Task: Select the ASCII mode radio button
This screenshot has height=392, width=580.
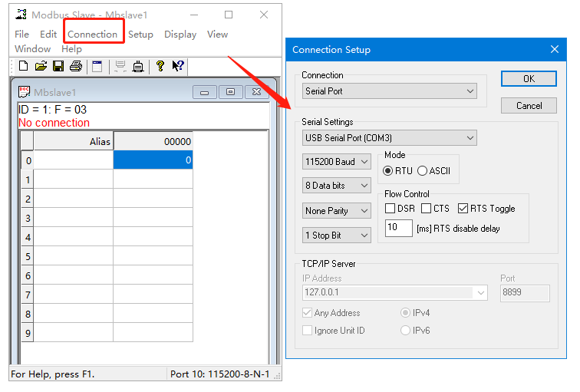Action: click(x=422, y=171)
